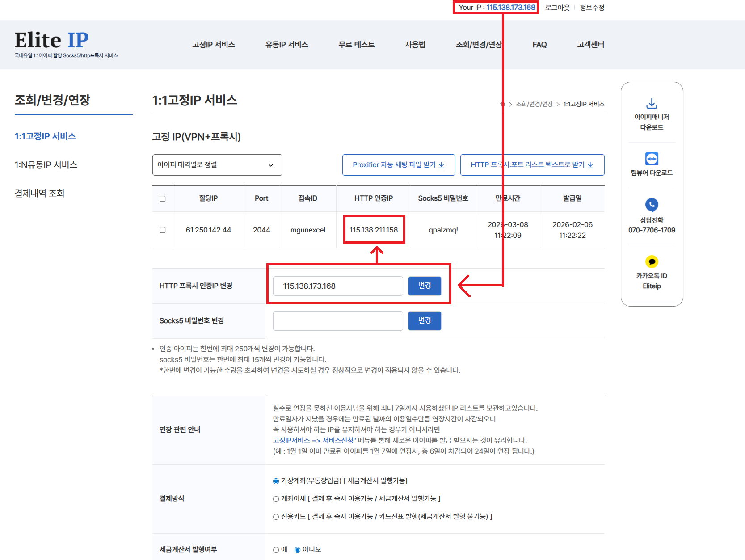Click the IP Manager download icon
This screenshot has width=745, height=560.
point(652,104)
